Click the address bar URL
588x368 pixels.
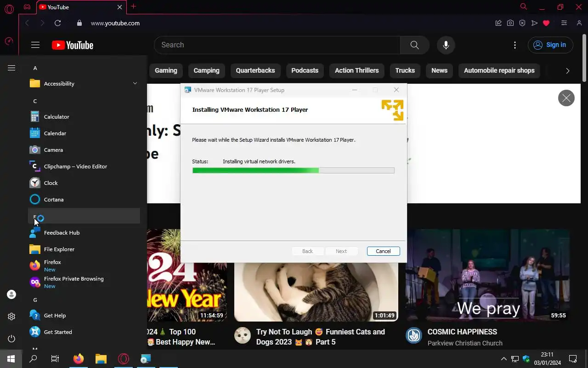[x=115, y=23]
